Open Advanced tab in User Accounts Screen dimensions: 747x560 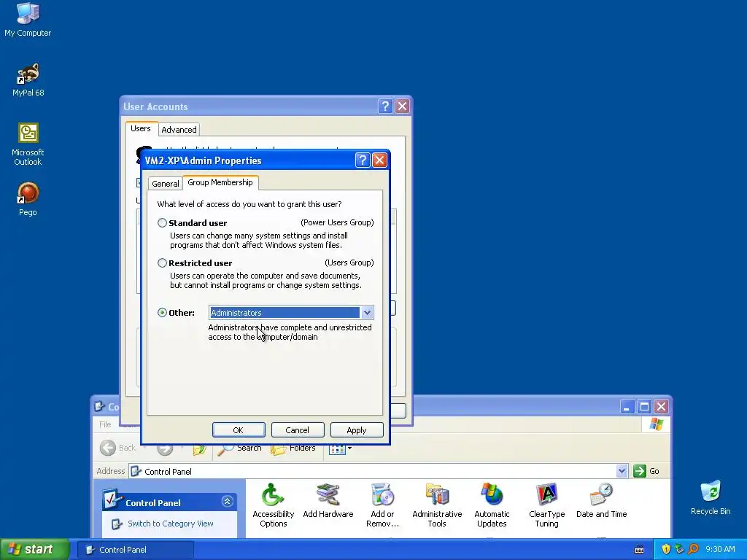179,130
